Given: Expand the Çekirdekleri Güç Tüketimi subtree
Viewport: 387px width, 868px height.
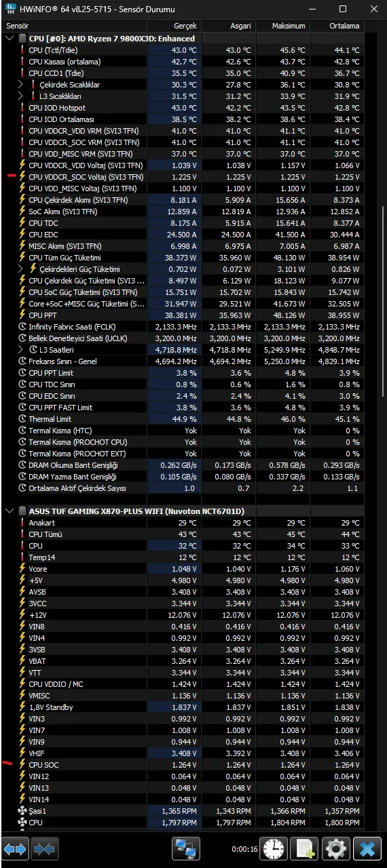Looking at the screenshot, I should pyautogui.click(x=21, y=269).
